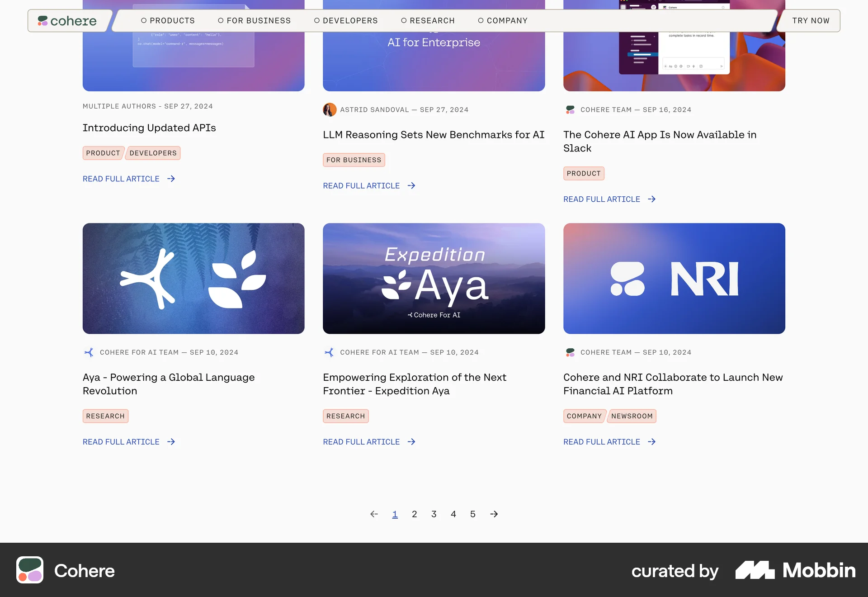Click the arrow icon beside Read Full Article on NRI post
Viewport: 868px width, 597px height.
[x=651, y=442]
